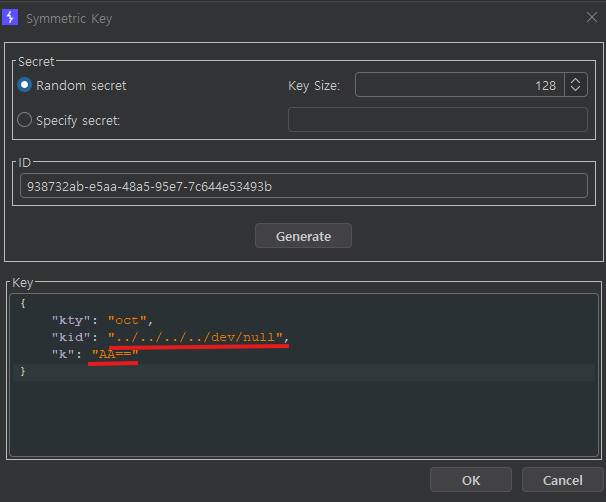This screenshot has width=606, height=502.
Task: Click the Burp lightning icon in title bar
Action: pyautogui.click(x=12, y=17)
